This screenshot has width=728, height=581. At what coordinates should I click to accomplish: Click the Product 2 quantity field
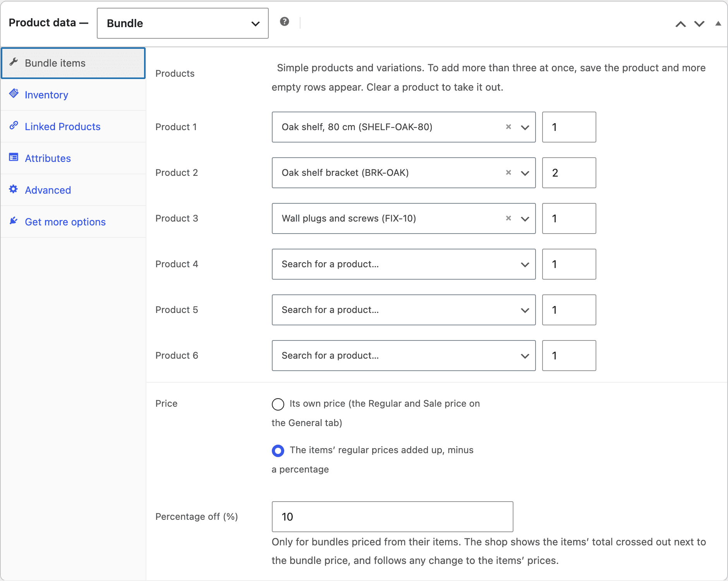569,173
